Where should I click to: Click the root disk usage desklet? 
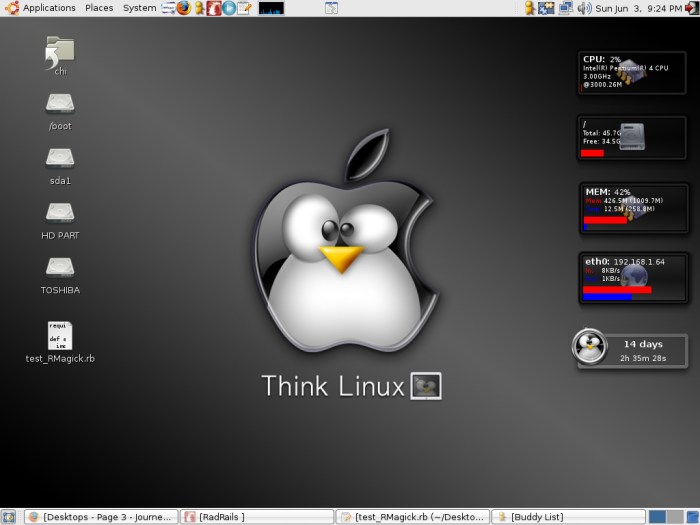point(631,138)
